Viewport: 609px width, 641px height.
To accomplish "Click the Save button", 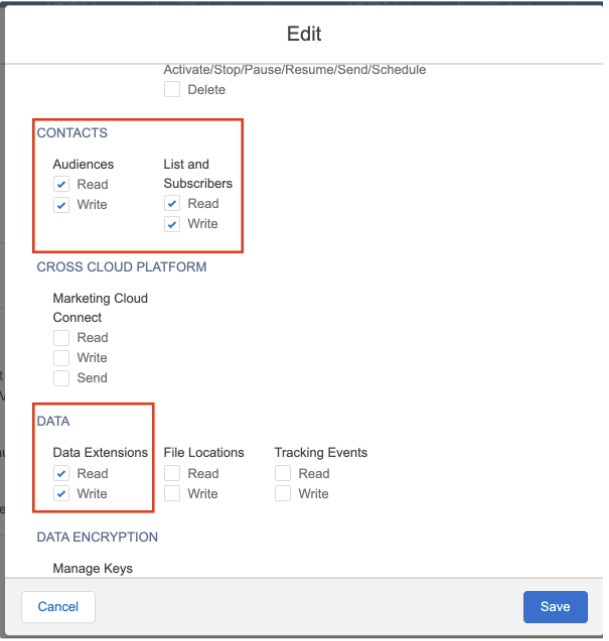I will [x=555, y=607].
